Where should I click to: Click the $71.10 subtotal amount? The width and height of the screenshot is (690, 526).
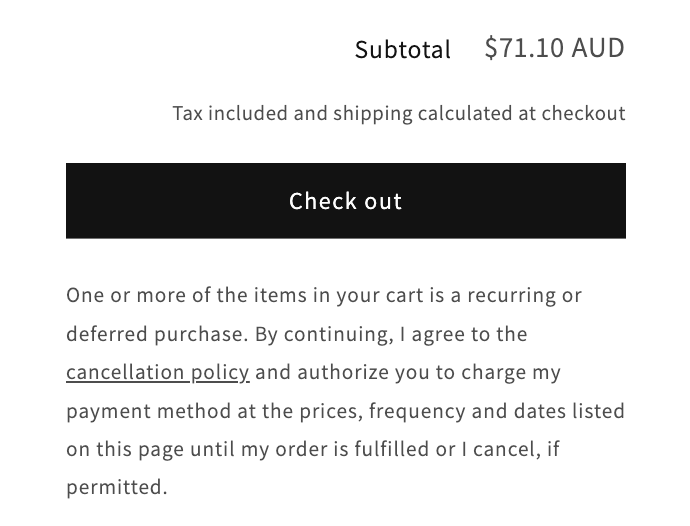524,48
